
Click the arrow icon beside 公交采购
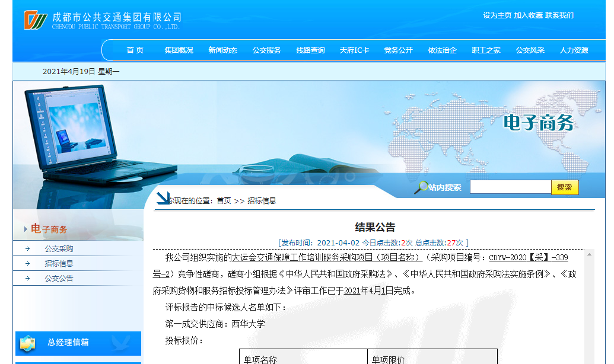27,249
